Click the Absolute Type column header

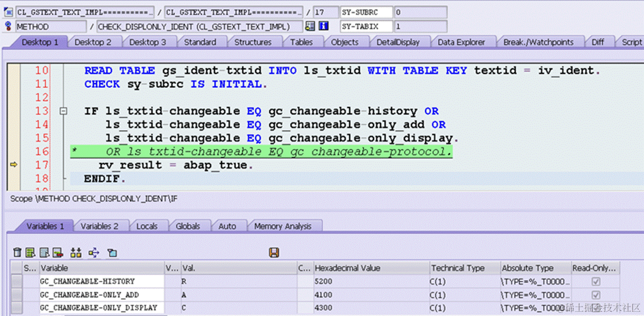pyautogui.click(x=535, y=268)
